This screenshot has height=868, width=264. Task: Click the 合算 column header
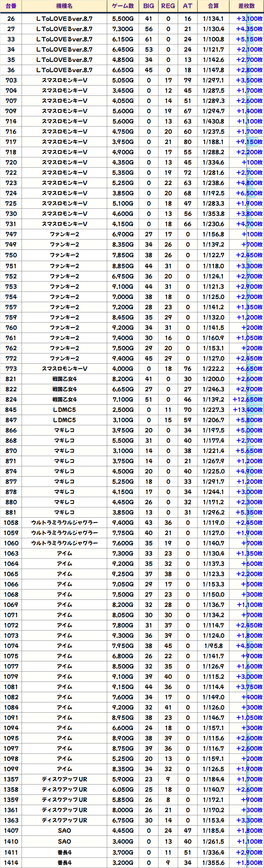pyautogui.click(x=213, y=6)
